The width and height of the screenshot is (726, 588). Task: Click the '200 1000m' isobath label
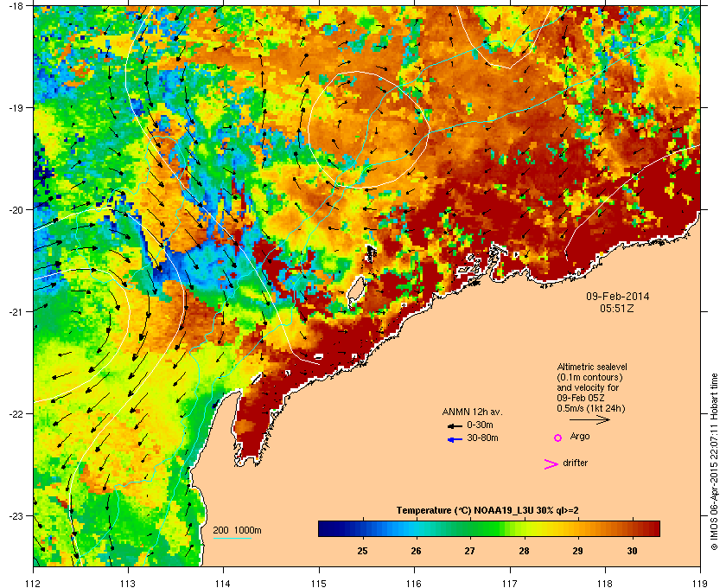[x=237, y=530]
